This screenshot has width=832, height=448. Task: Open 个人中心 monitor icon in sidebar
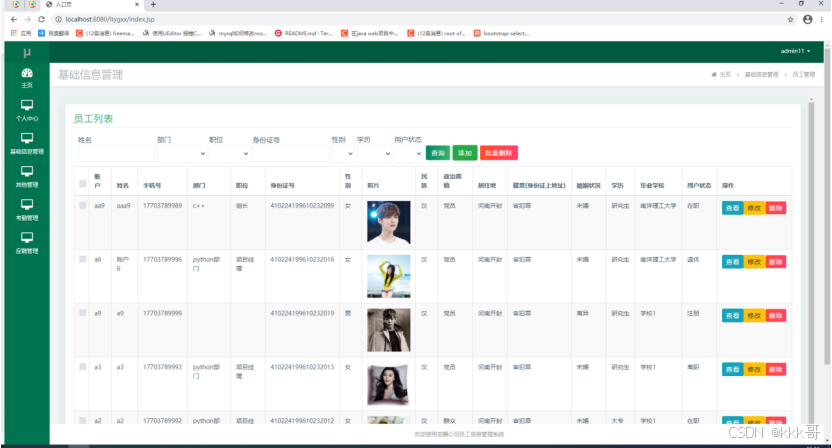(27, 105)
